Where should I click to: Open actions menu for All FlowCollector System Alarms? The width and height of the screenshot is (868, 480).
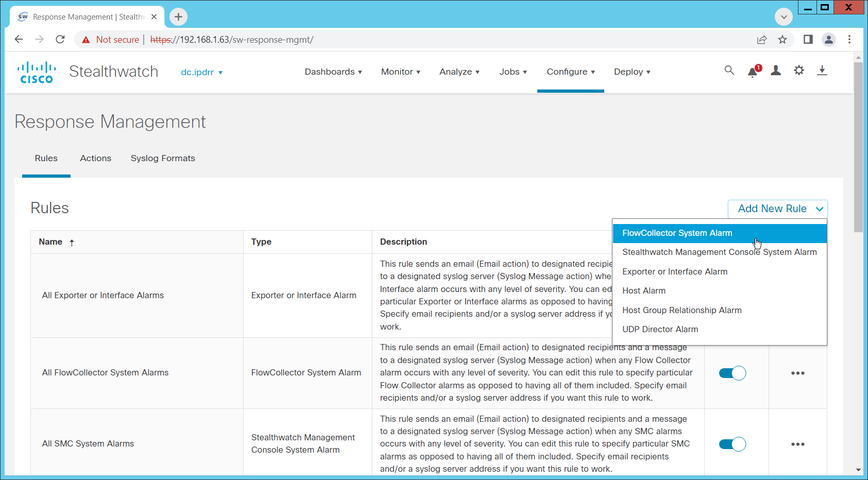[x=798, y=373]
